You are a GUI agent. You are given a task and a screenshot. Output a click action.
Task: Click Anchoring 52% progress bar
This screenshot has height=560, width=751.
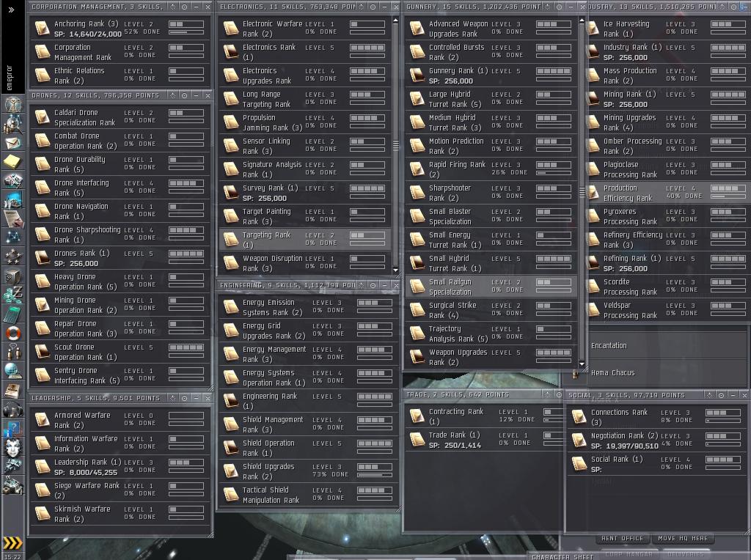186,32
